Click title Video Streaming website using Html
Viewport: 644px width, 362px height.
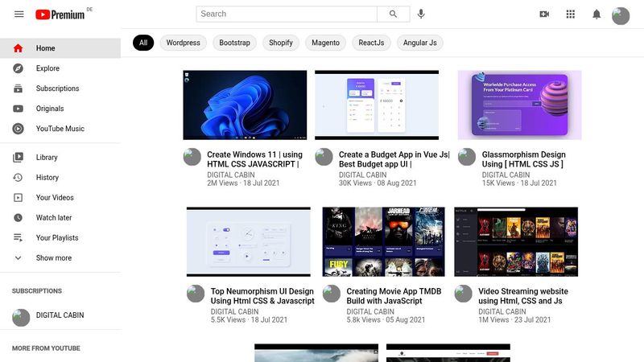523,296
